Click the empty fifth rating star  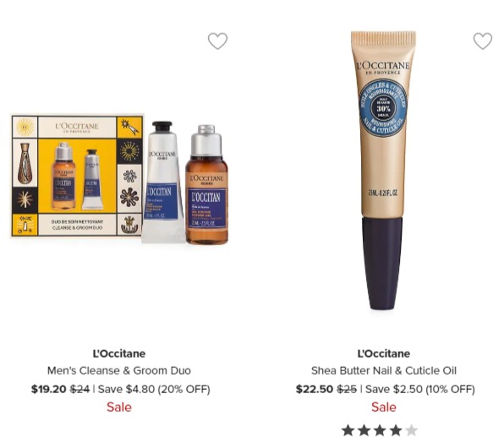tap(411, 430)
